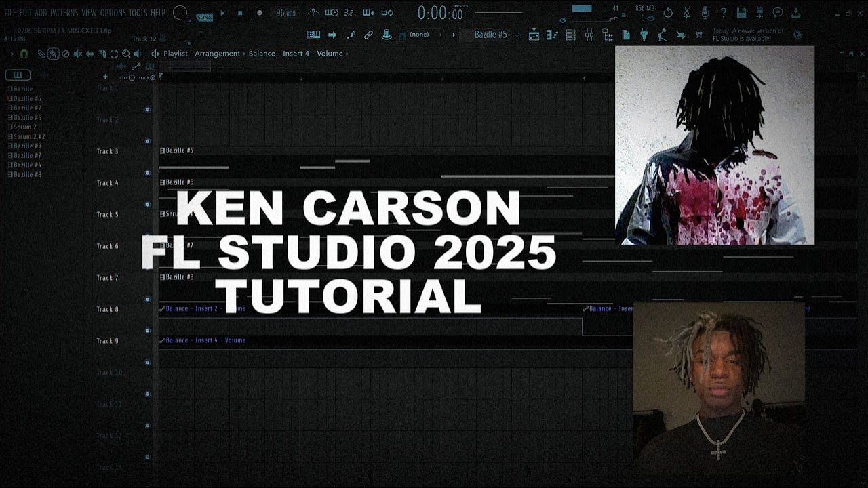868x488 pixels.
Task: Start playback with the play button
Action: click(222, 13)
